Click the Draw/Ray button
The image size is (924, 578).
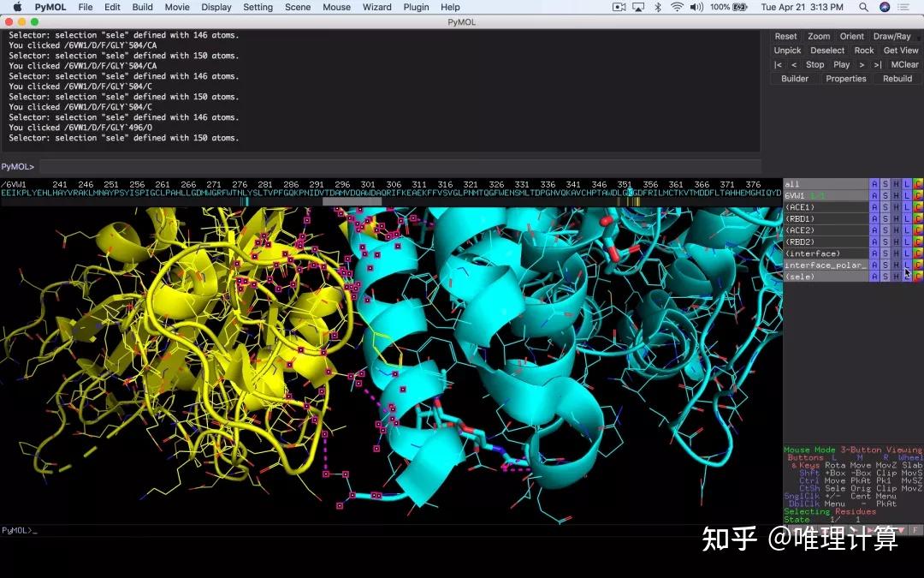click(x=891, y=37)
